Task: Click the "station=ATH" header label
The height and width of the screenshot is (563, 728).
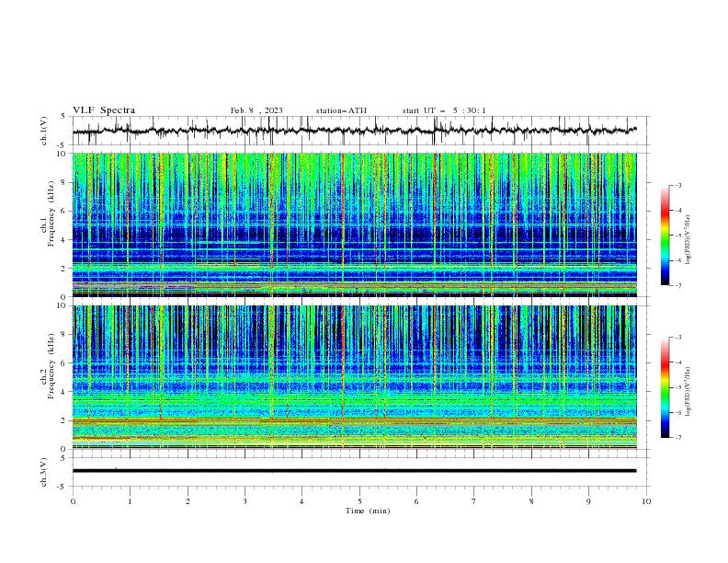Action: [x=341, y=110]
